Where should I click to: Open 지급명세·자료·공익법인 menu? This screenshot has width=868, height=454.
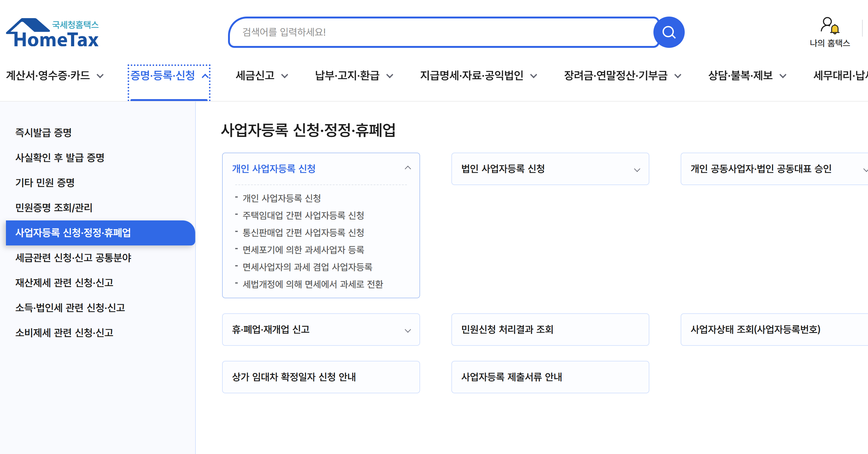click(471, 75)
